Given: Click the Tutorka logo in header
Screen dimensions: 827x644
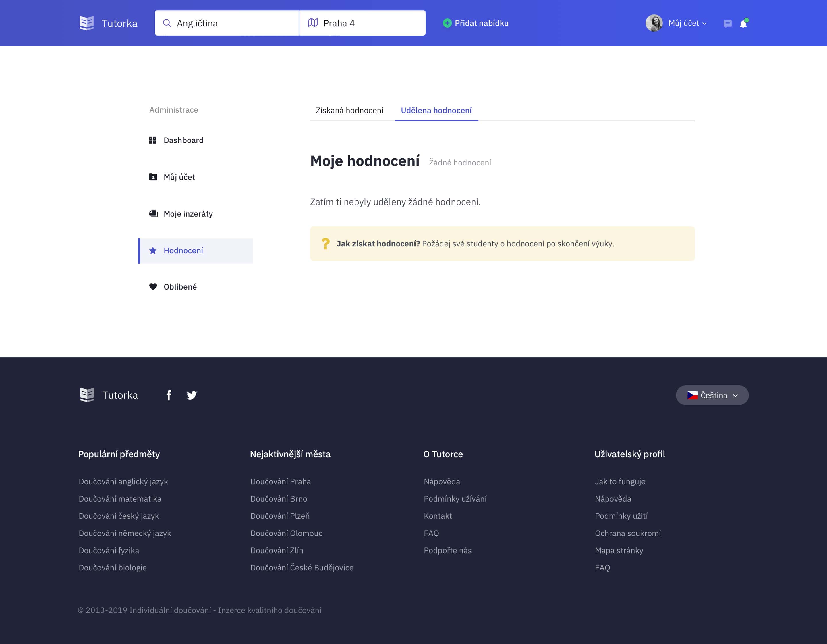Looking at the screenshot, I should click(x=108, y=23).
